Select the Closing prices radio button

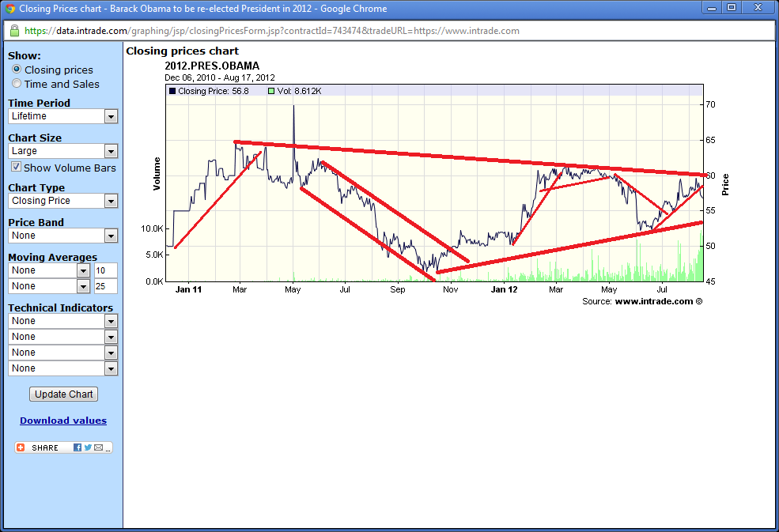[17, 69]
